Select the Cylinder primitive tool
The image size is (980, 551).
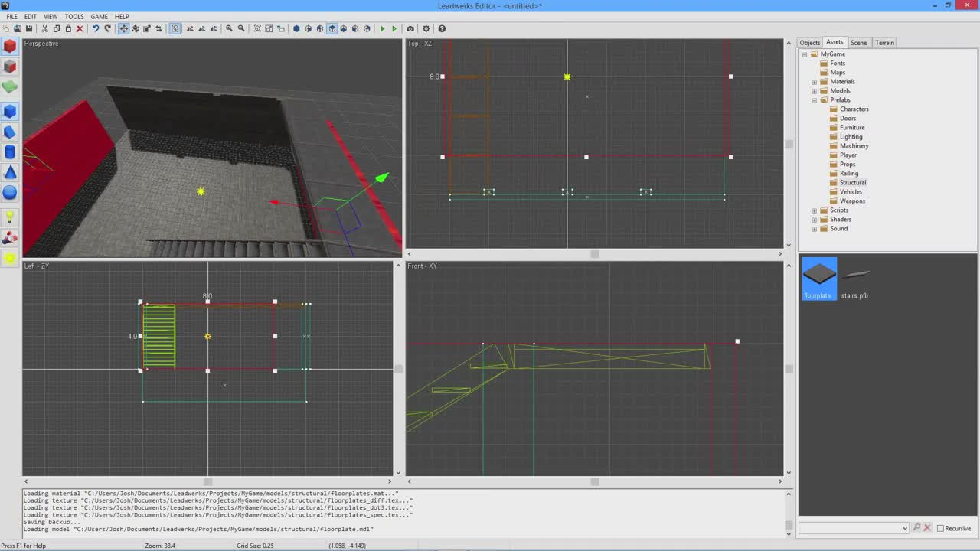(9, 152)
